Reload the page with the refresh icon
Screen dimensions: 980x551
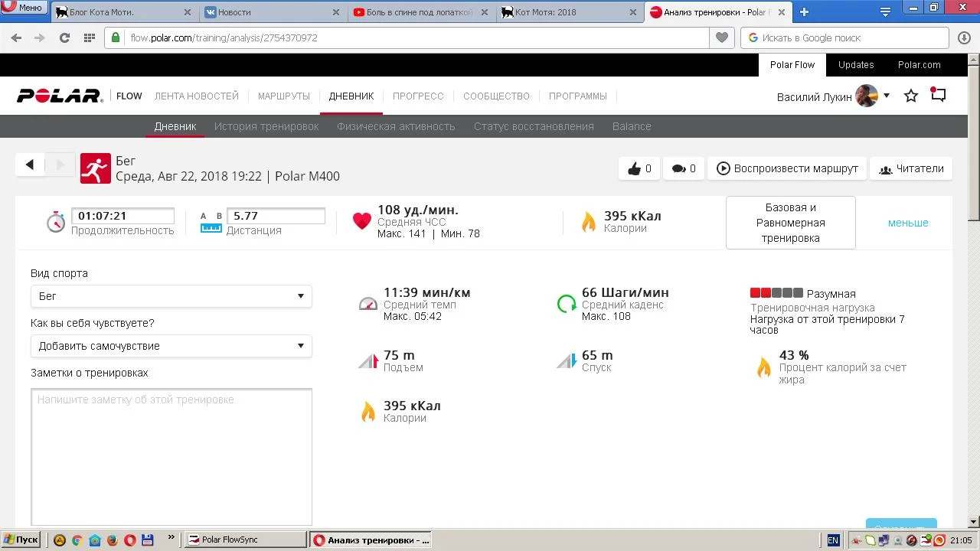click(x=64, y=37)
